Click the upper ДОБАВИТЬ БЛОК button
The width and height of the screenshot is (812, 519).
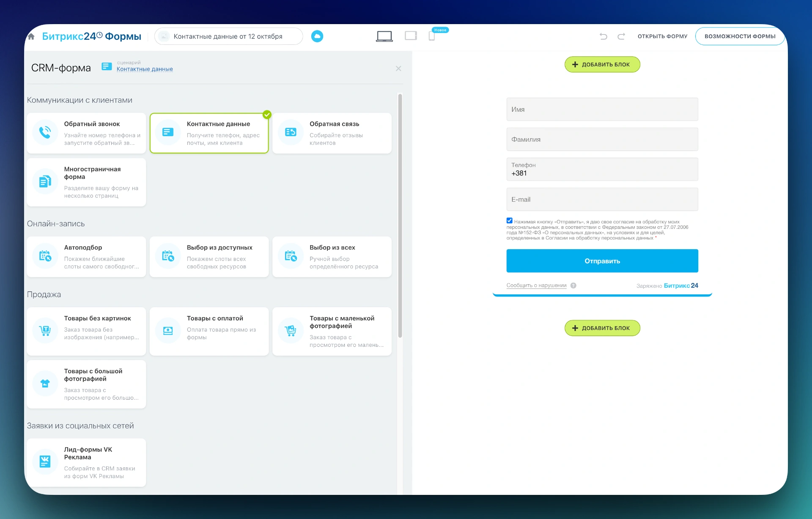[602, 64]
